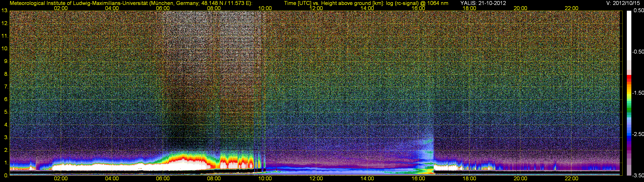Click the 02:00 label on the bottom time axis
Screen dimensions: 644x182
coord(61,179)
